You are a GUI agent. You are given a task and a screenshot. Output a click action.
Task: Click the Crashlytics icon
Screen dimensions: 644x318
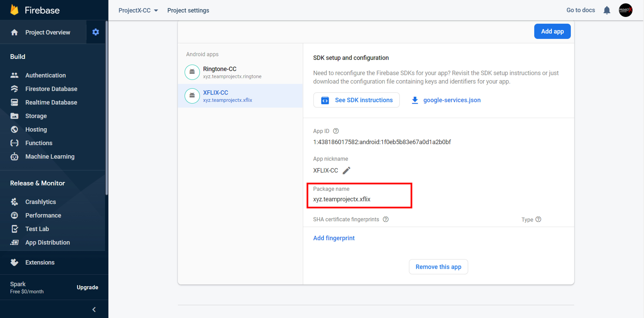point(14,202)
